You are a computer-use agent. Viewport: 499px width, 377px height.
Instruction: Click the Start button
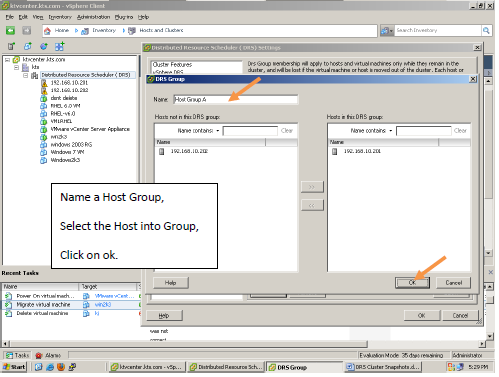pos(14,367)
